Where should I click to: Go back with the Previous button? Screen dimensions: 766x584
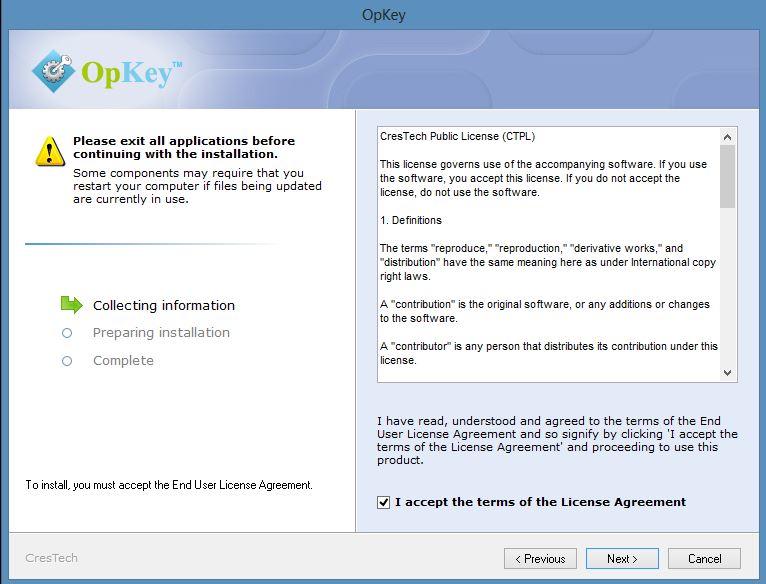point(540,559)
